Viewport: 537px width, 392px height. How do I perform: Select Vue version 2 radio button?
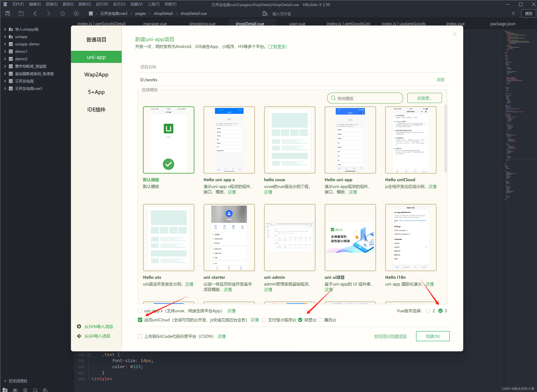[428, 311]
